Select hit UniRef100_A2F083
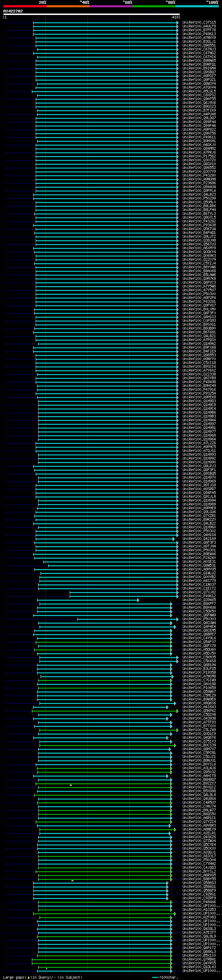Image resolution: width=222 pixels, height=980 pixels. pyautogui.click(x=199, y=917)
